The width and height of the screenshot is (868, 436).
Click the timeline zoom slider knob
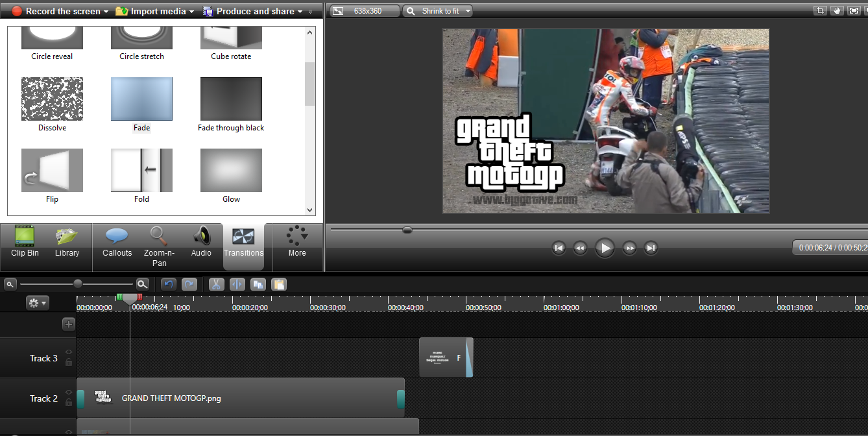pos(78,284)
